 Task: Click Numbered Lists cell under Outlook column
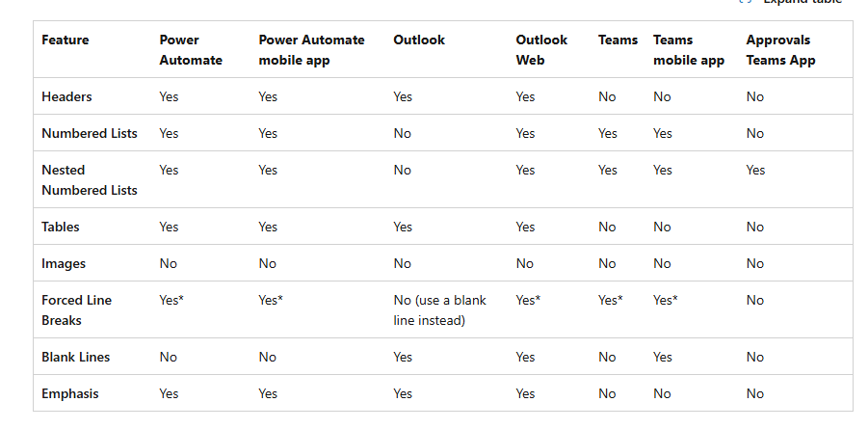click(403, 134)
